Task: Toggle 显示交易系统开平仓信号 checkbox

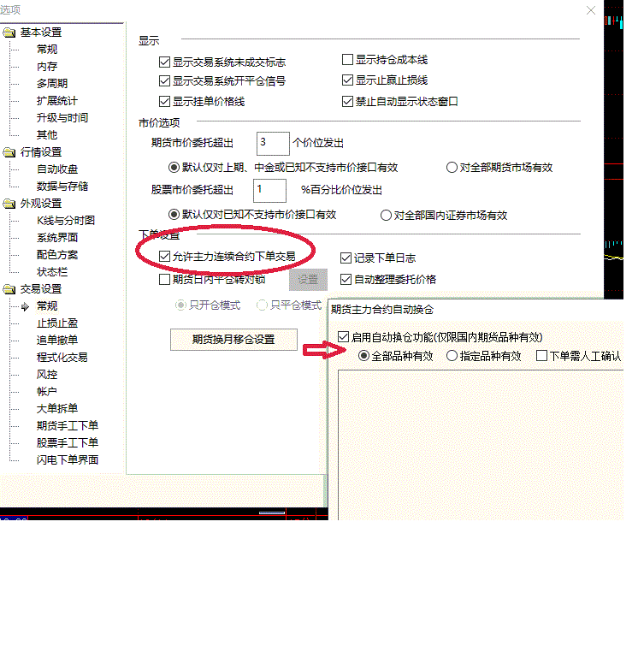Action: 165,81
